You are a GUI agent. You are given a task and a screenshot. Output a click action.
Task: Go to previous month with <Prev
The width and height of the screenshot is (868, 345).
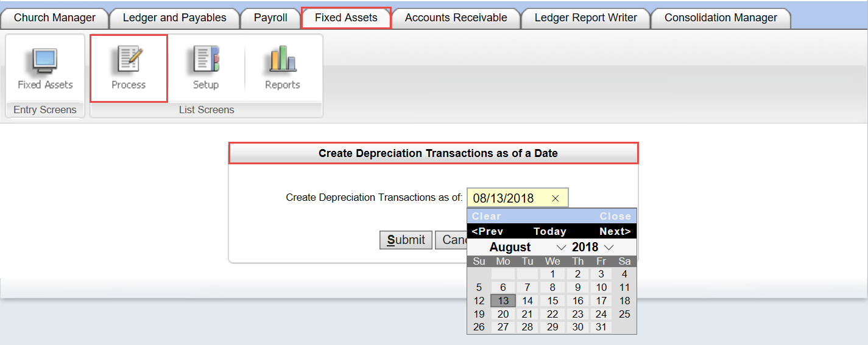click(487, 231)
